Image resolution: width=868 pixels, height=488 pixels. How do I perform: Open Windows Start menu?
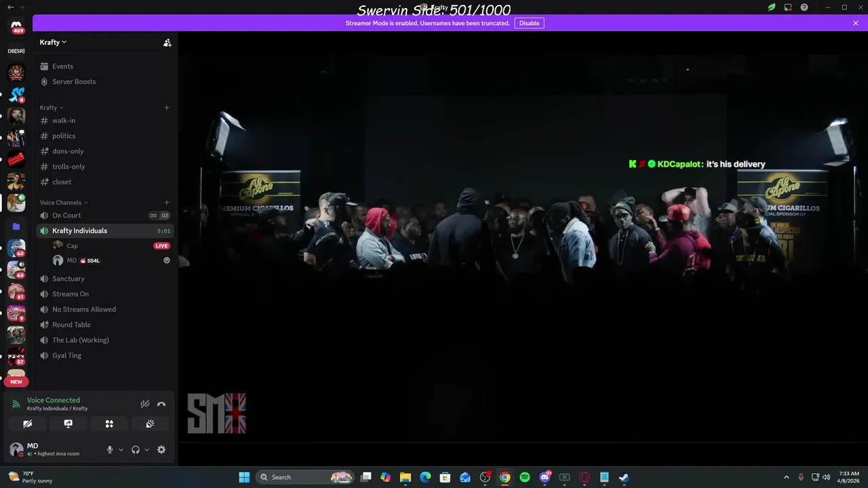244,477
